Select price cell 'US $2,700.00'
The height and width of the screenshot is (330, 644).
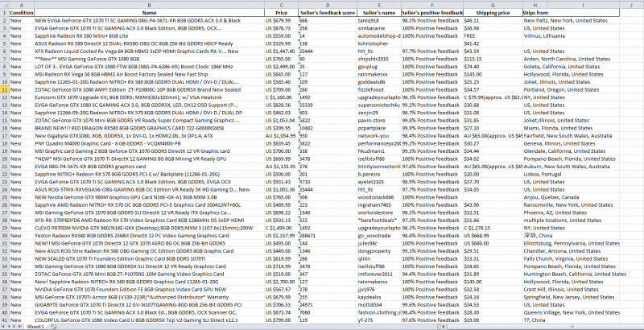(x=281, y=282)
